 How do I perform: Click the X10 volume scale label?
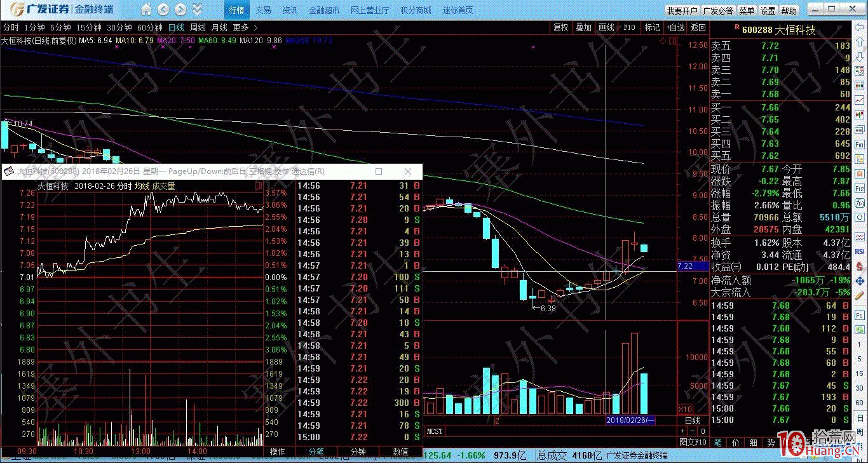pyautogui.click(x=686, y=410)
